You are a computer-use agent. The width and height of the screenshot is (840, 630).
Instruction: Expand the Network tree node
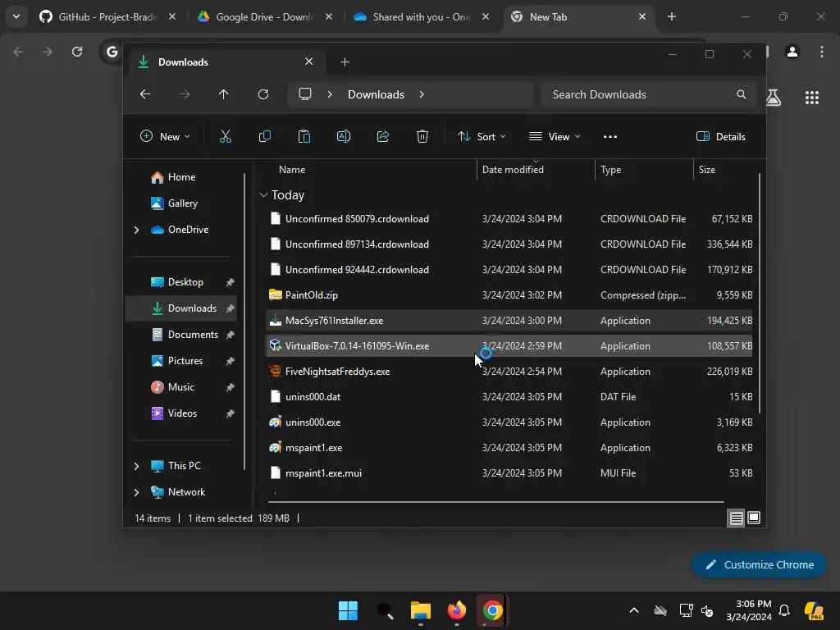click(137, 492)
